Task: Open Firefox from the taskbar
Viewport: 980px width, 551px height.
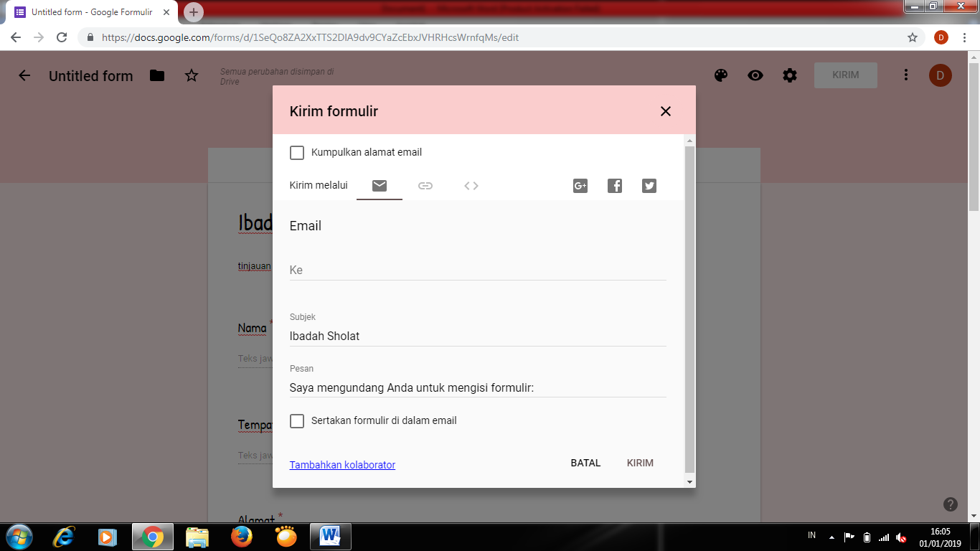Action: (x=242, y=537)
